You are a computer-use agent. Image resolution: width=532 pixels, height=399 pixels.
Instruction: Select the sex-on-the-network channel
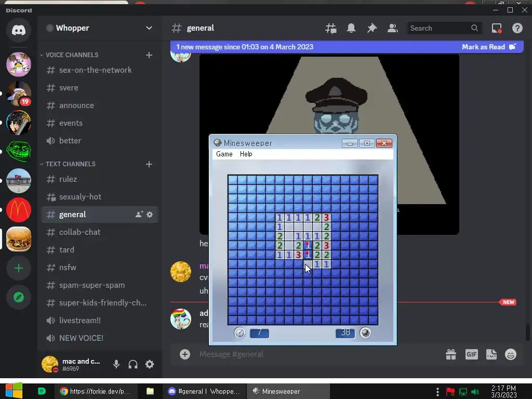coord(100,70)
